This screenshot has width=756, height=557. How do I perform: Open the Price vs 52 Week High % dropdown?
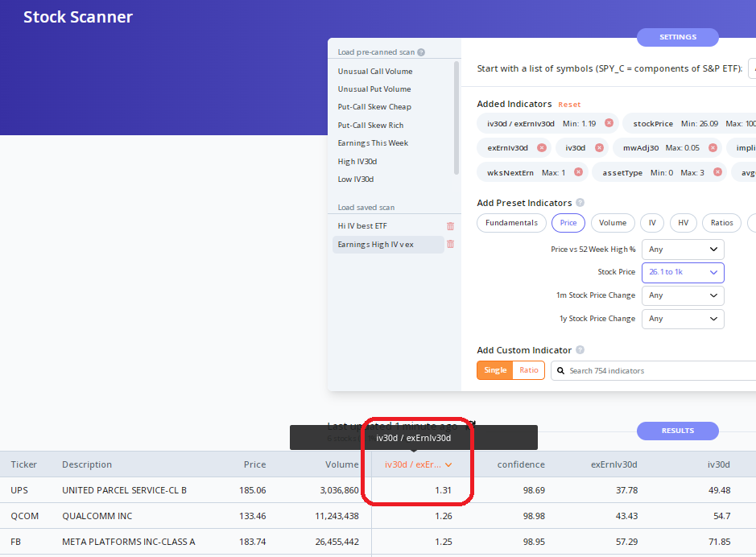point(683,250)
